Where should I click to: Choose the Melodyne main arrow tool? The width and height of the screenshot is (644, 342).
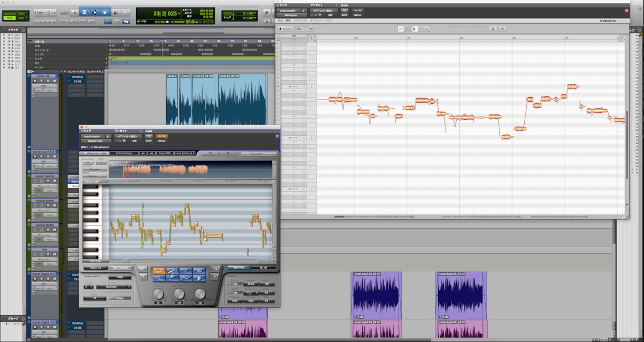(x=415, y=28)
